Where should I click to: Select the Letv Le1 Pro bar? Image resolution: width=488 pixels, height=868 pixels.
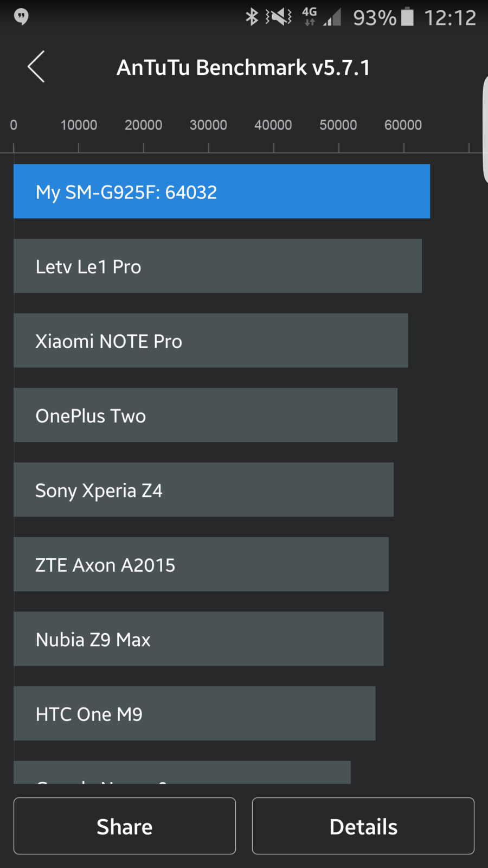pyautogui.click(x=217, y=266)
